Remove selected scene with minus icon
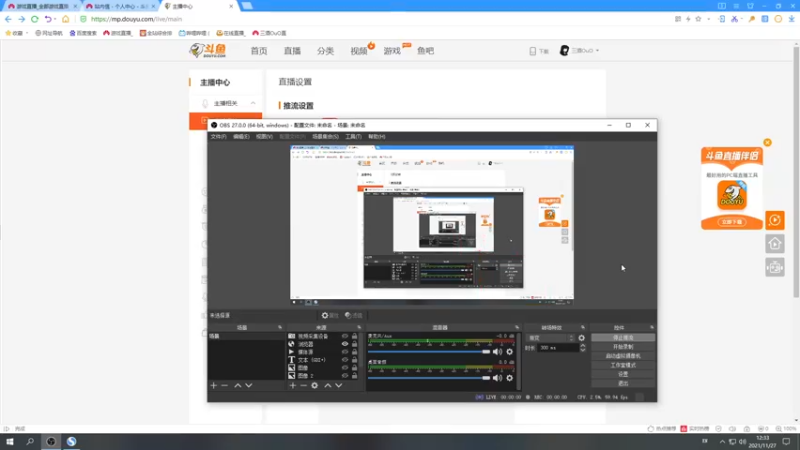This screenshot has width=800, height=450. click(x=224, y=385)
